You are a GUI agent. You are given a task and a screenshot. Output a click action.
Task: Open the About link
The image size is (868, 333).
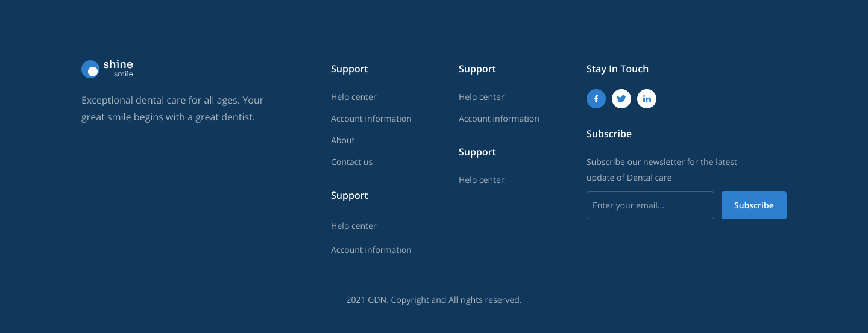(x=342, y=140)
